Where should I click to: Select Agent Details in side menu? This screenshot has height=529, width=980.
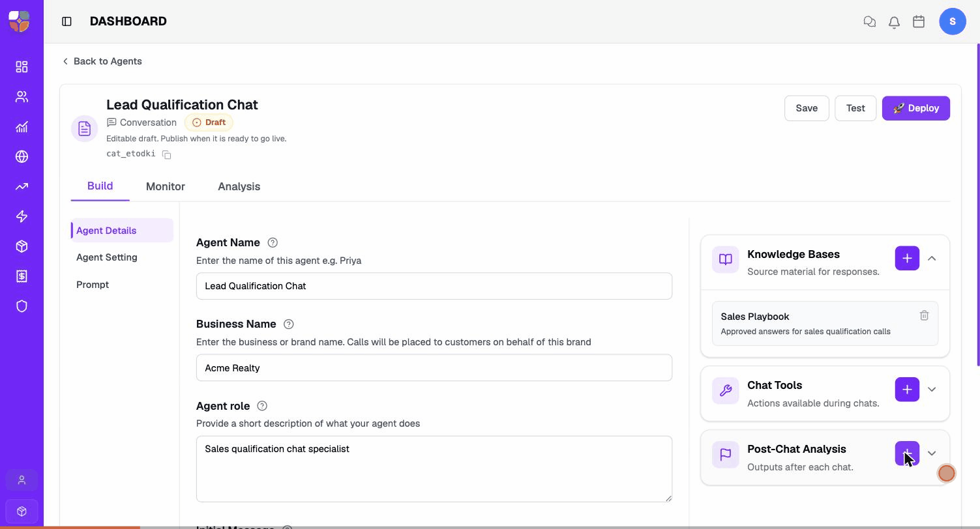pyautogui.click(x=122, y=231)
